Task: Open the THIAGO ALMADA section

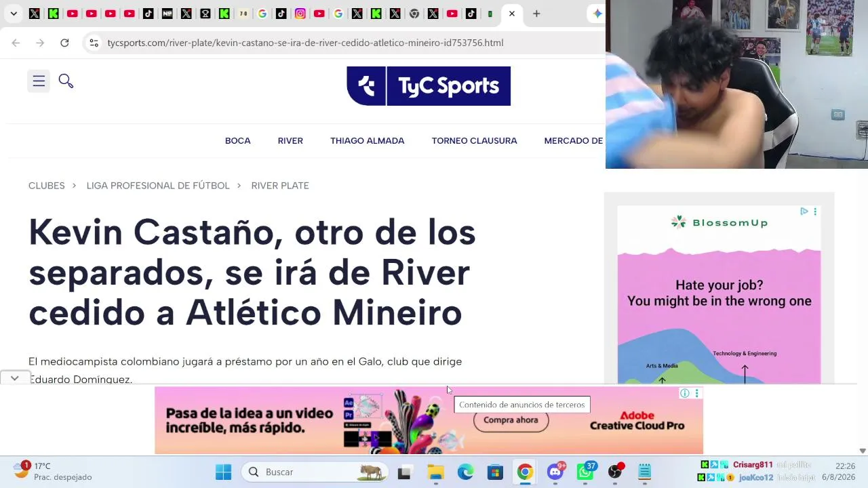Action: tap(368, 141)
